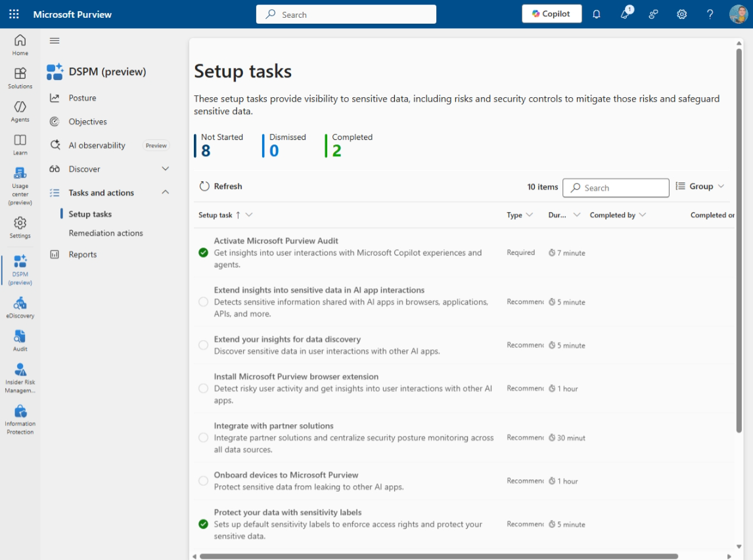This screenshot has height=560, width=753.
Task: Open the eDiscovery solution in left rail
Action: coord(20,307)
